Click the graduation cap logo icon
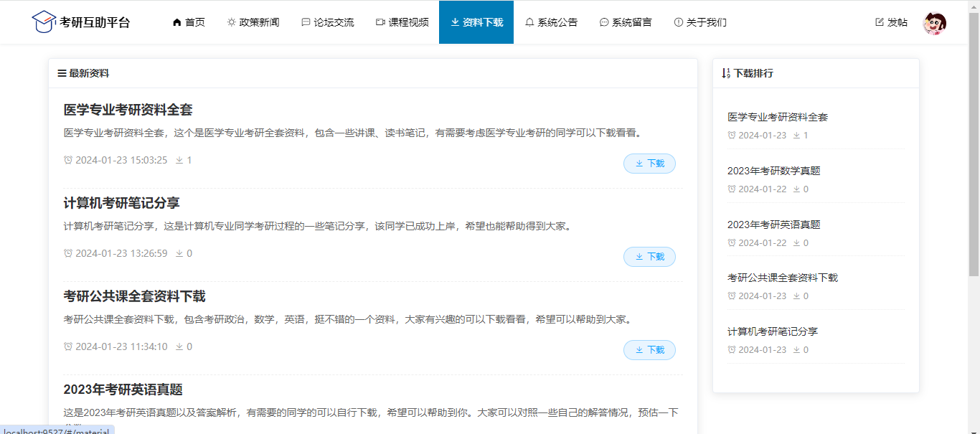 point(44,22)
